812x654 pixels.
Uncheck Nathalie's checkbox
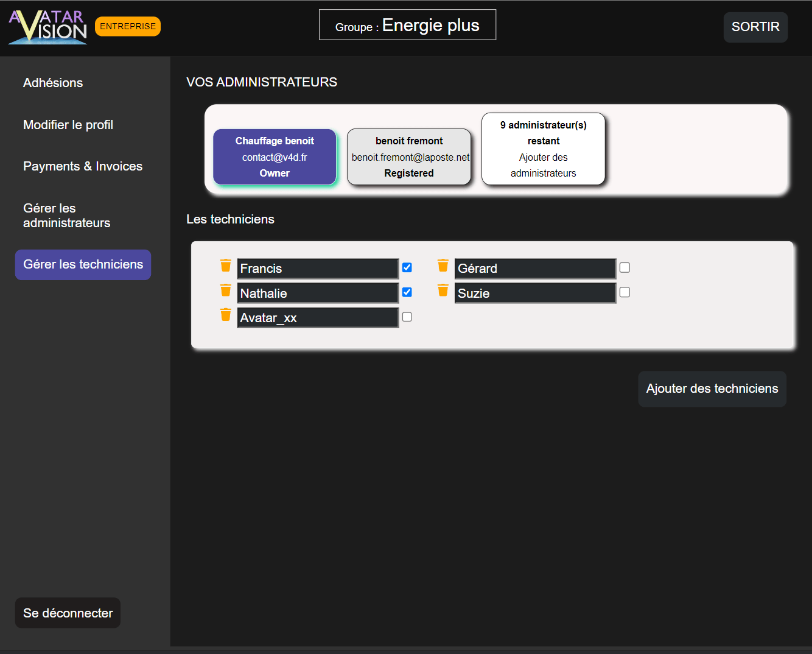pyautogui.click(x=407, y=292)
